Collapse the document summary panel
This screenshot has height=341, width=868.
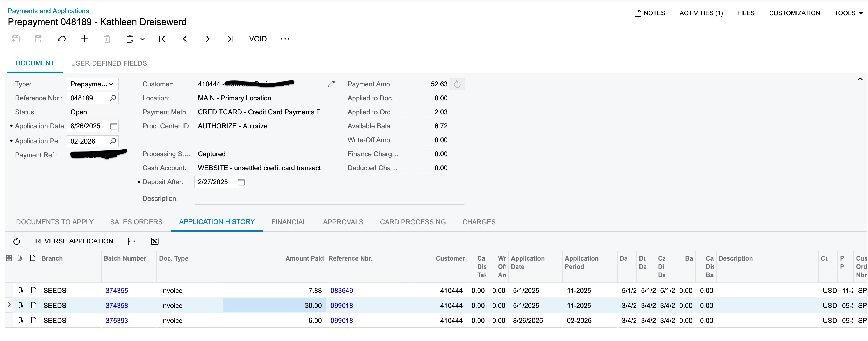[859, 79]
